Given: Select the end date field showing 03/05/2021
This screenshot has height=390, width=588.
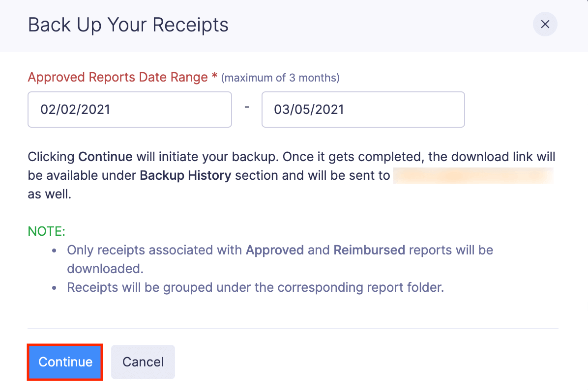Looking at the screenshot, I should click(x=363, y=109).
